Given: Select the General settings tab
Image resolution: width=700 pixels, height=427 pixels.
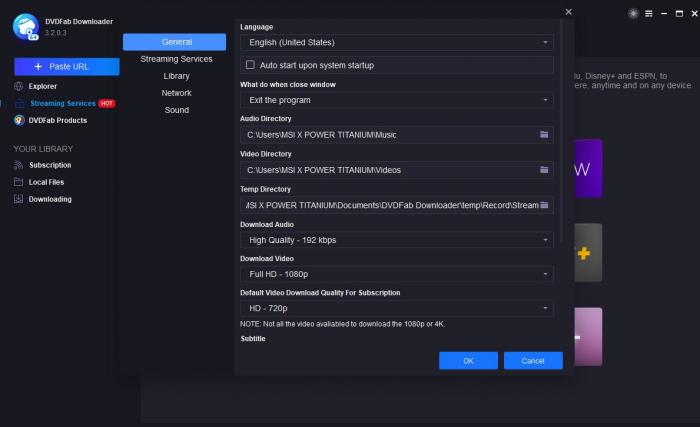Looking at the screenshot, I should pos(175,42).
